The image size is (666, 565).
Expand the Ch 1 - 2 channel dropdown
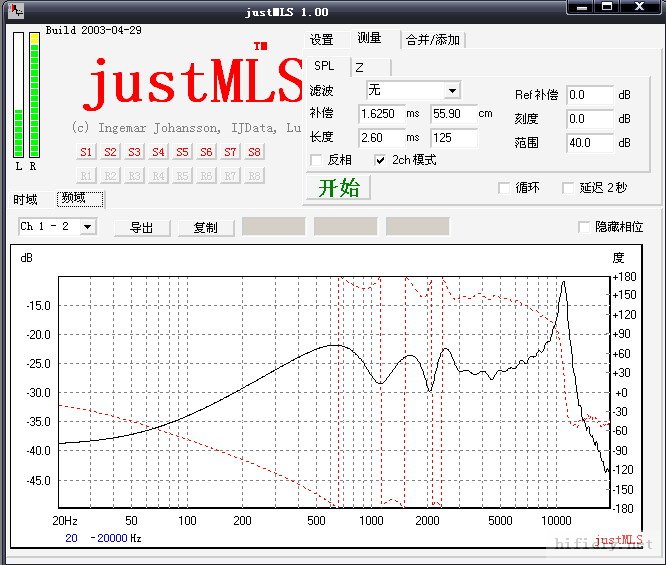pos(88,227)
